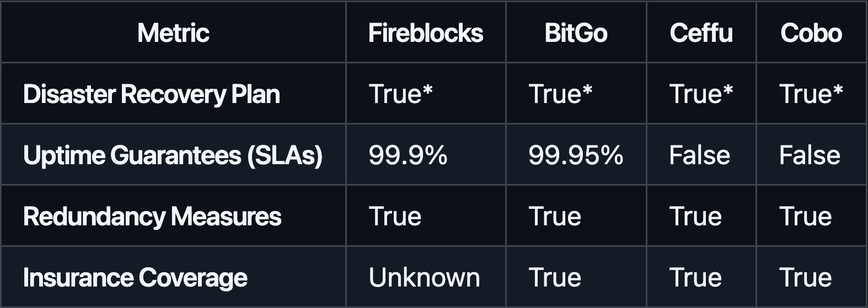Viewport: 868px width, 308px height.
Task: Click the Uptime Guarantees (SLAs) row label
Action: 173,155
